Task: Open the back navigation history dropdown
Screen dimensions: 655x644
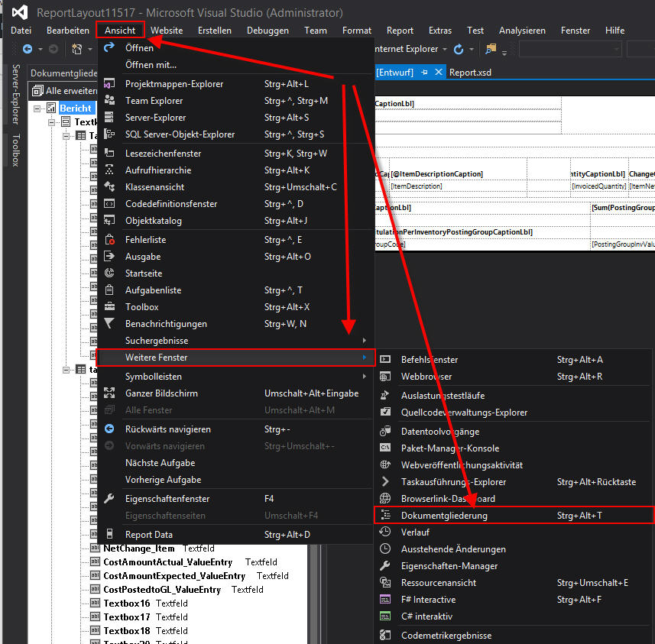Action: click(x=41, y=50)
